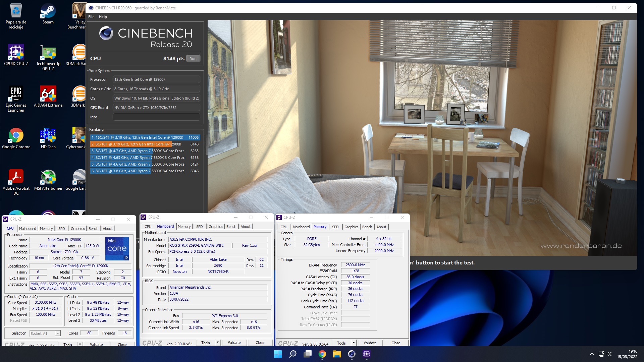The height and width of the screenshot is (362, 644).
Task: Open the MSI Afterburner desktop icon
Action: click(x=48, y=180)
